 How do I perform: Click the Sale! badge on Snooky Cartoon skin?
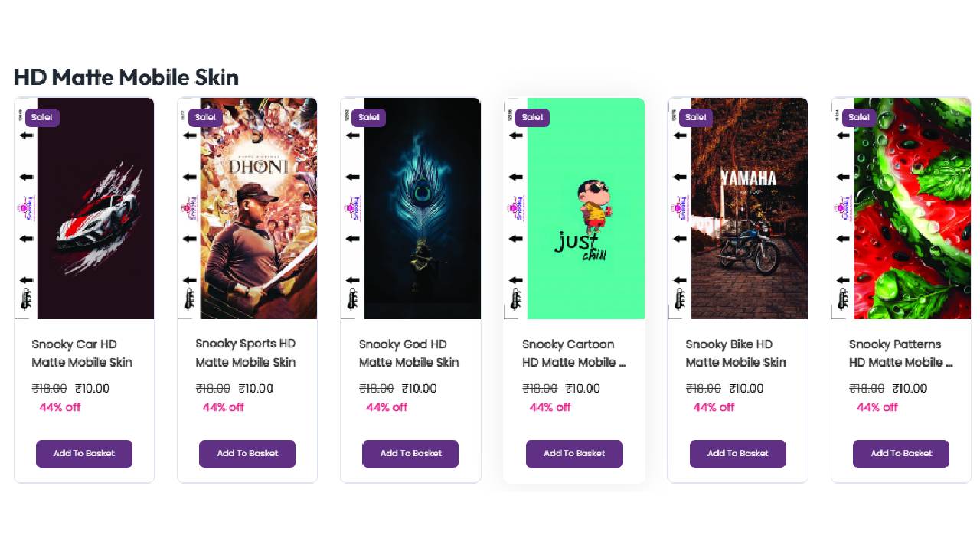[532, 117]
